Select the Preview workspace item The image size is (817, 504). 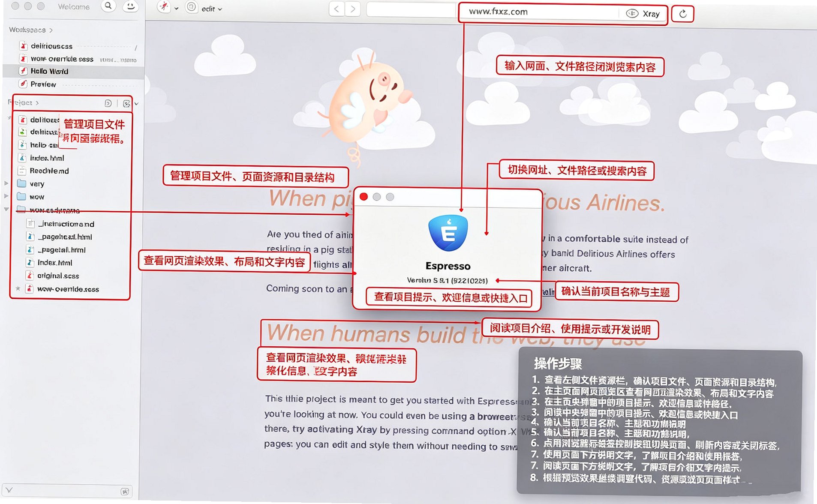43,84
